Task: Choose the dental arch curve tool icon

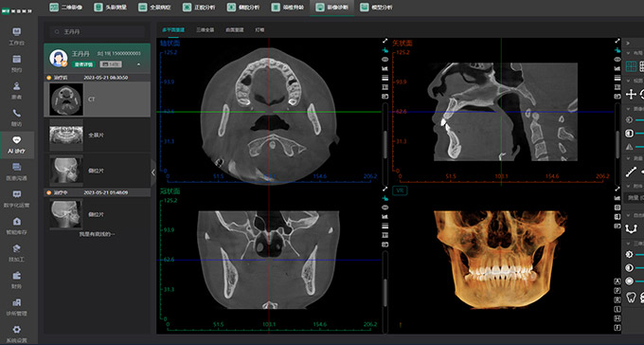Action: click(631, 228)
